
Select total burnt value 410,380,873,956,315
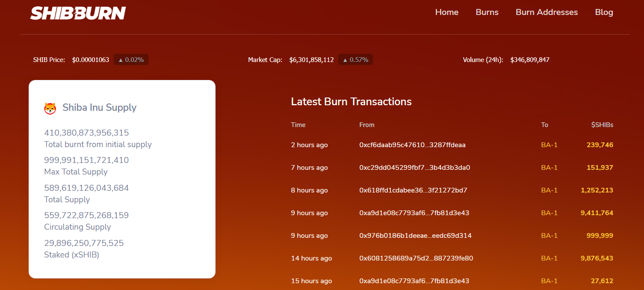click(86, 133)
